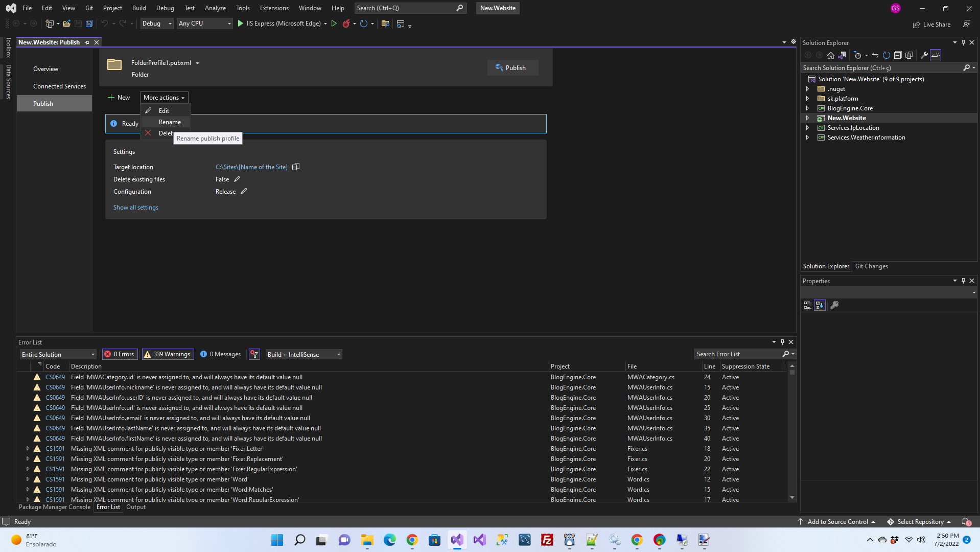Open the Show all settings link
Viewport: 980px width, 552px height.
point(136,208)
